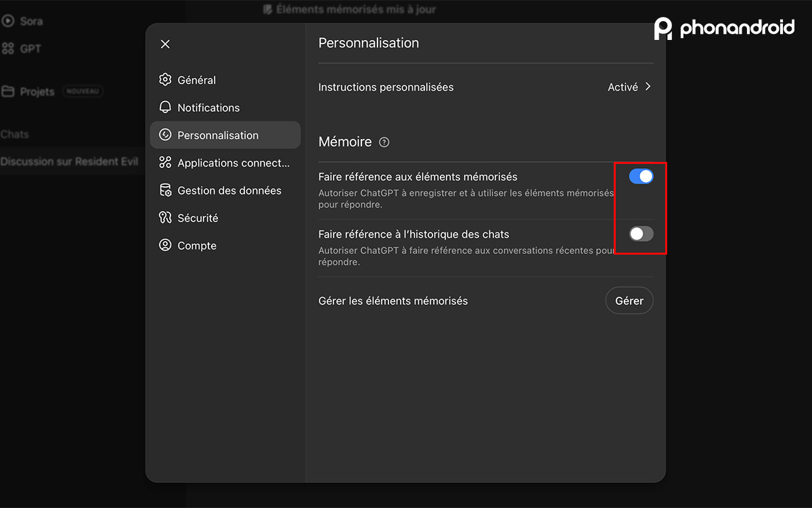
Task: Expand Instructions personnalisées via its chevron
Action: pos(648,87)
